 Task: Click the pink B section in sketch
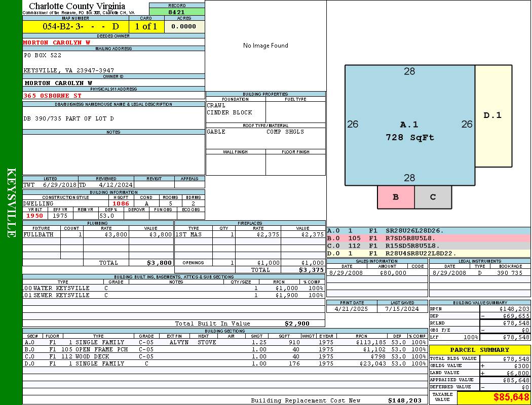396,197
